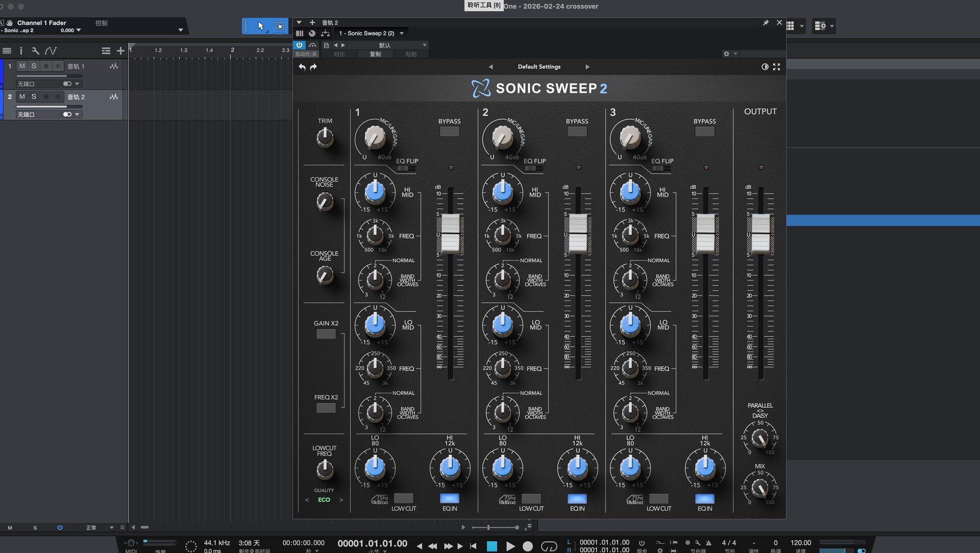Viewport: 980px width, 553px height.
Task: Click the 复制 copy tab
Action: coord(375,54)
